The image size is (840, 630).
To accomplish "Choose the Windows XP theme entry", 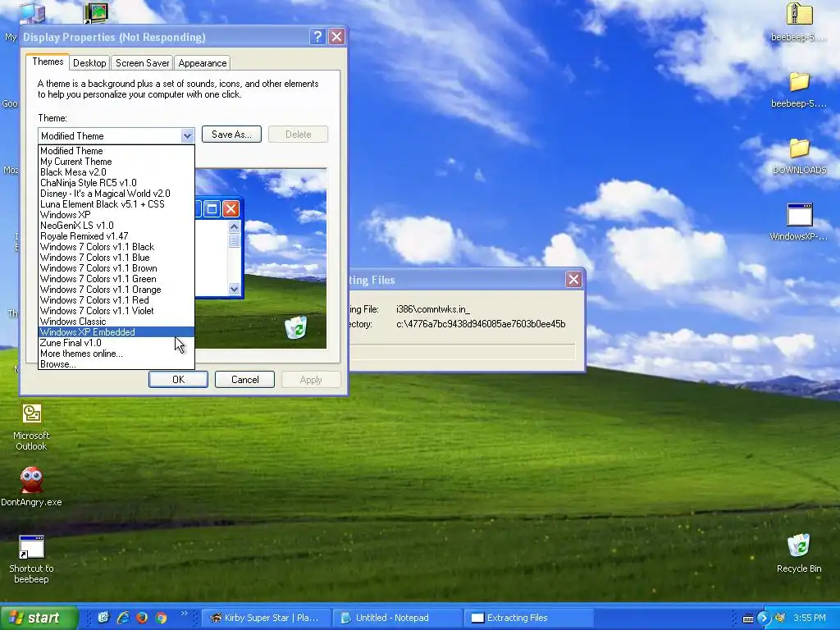I will 116,215.
